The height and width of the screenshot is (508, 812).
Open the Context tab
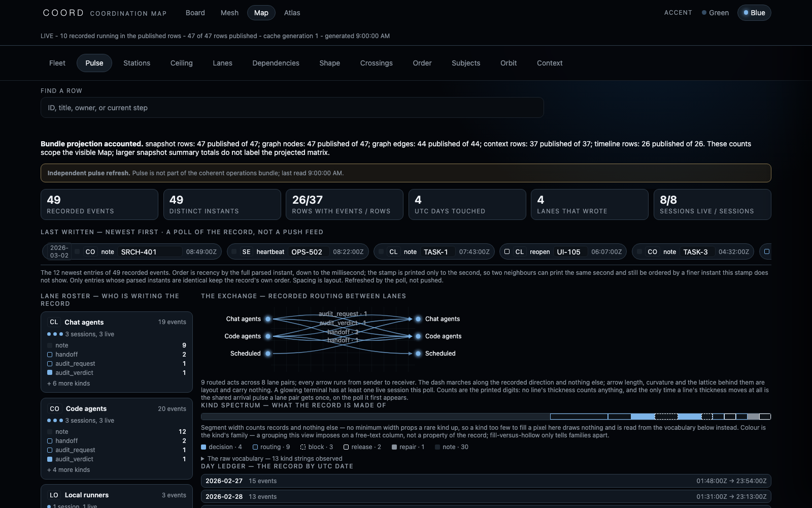[550, 63]
